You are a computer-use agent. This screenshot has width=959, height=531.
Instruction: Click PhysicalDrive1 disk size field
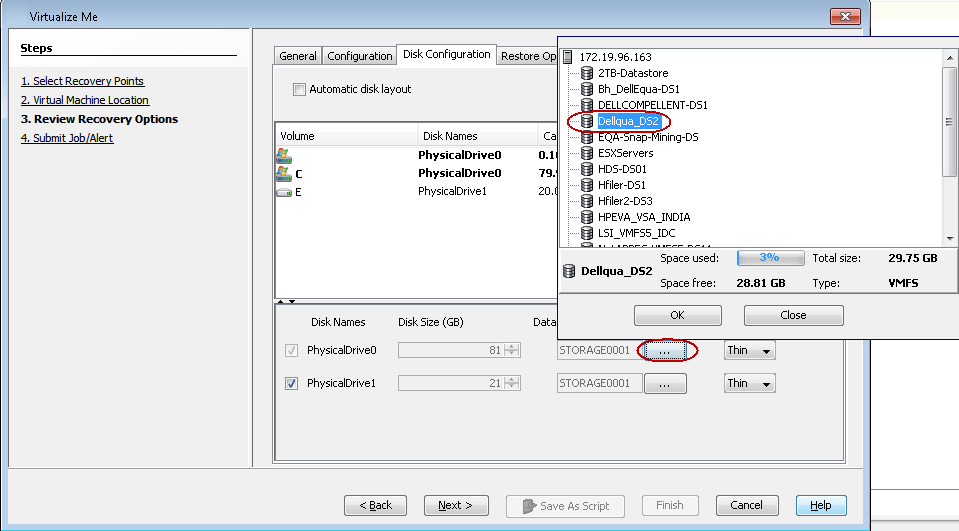(451, 384)
